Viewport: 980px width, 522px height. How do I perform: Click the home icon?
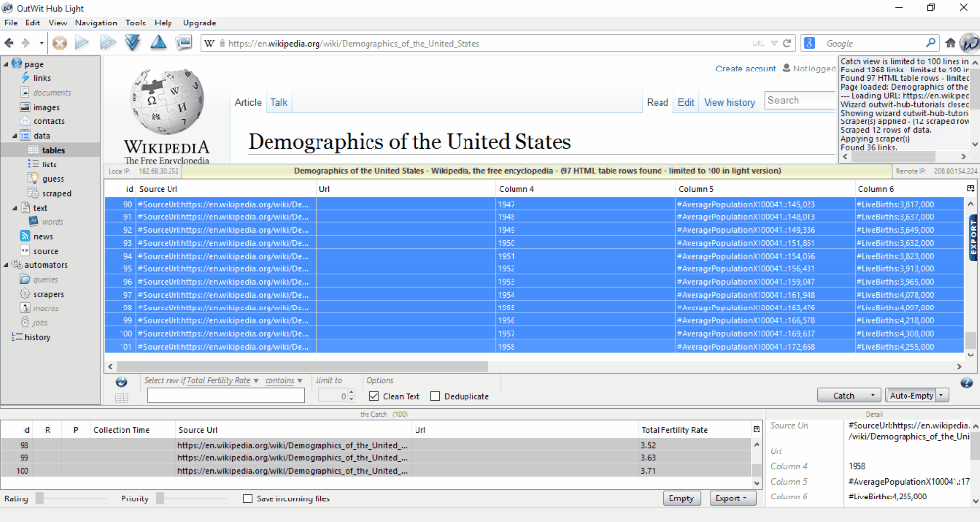950,43
